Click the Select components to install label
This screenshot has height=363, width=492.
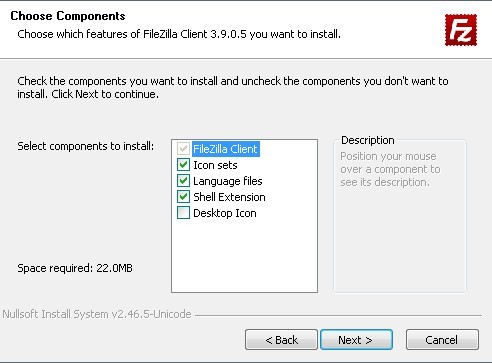pos(86,146)
